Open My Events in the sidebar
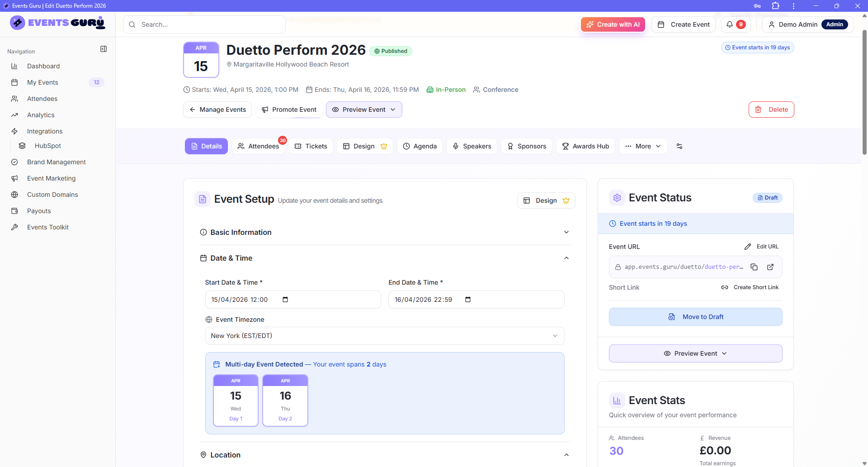Screen dimensions: 868x467 (x=58, y=82)
